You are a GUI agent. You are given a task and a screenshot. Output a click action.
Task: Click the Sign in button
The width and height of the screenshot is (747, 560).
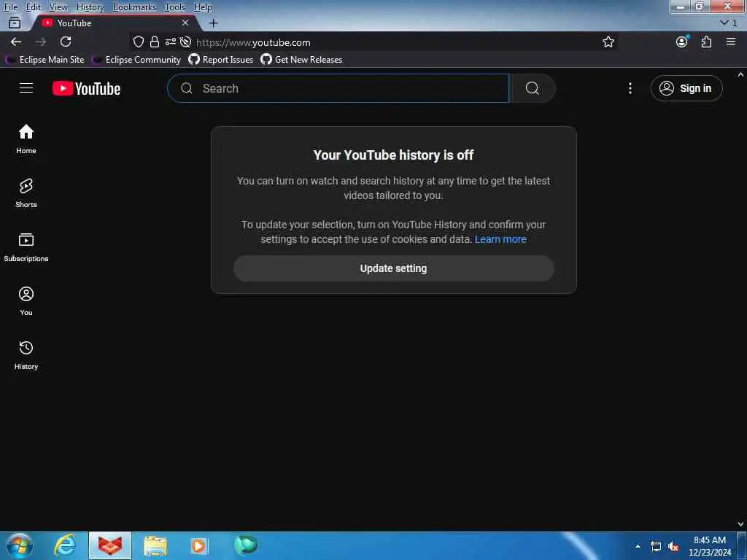tap(686, 88)
